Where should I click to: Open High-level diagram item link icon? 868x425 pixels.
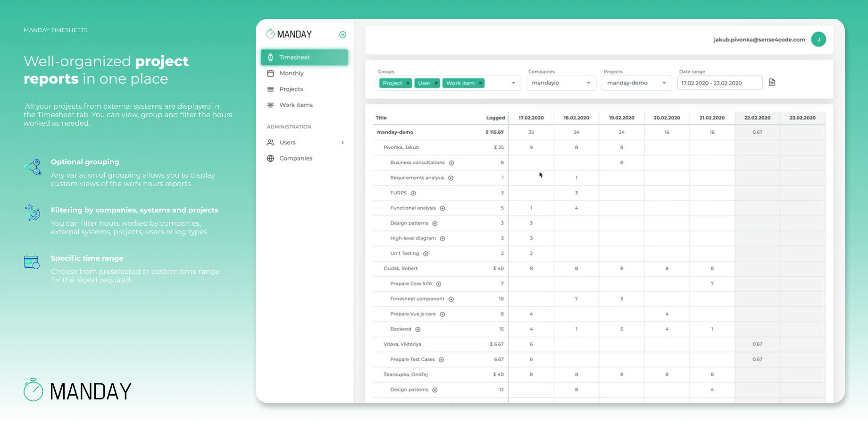pos(442,238)
